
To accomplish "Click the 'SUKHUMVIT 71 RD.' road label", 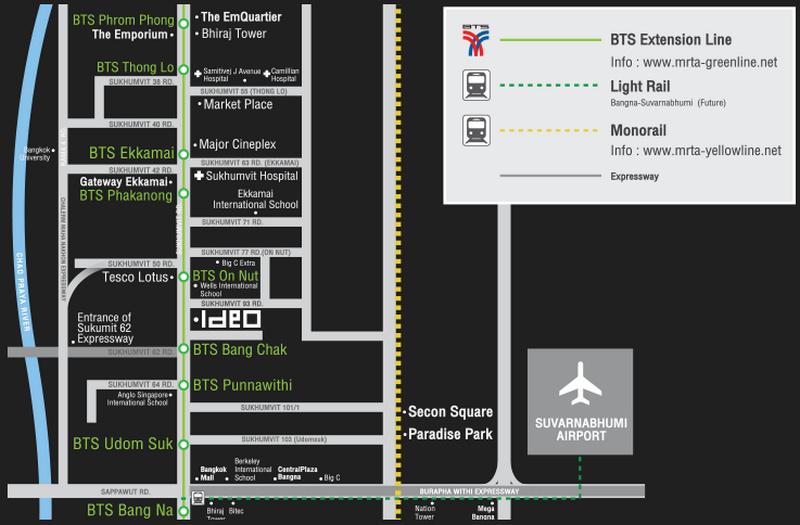I will [x=232, y=222].
